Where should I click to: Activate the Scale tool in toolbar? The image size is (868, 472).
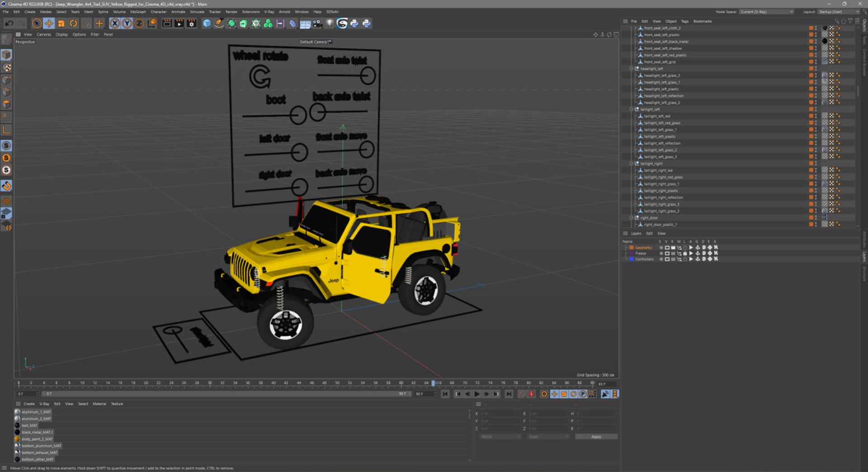pos(61,24)
